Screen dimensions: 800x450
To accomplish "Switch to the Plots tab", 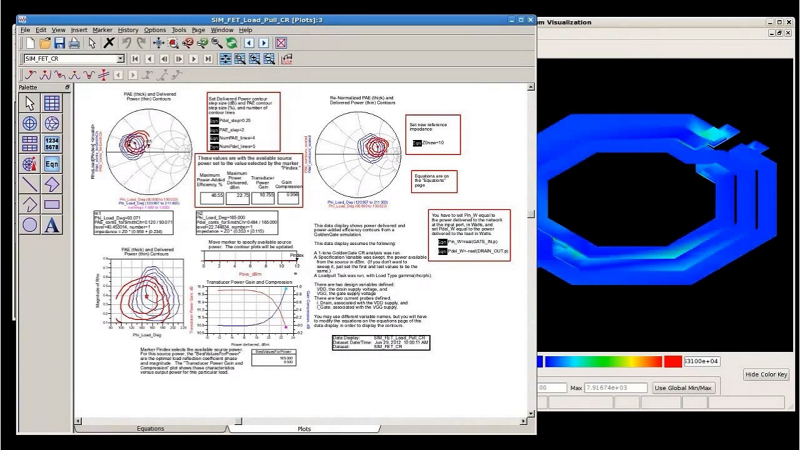I will (304, 429).
